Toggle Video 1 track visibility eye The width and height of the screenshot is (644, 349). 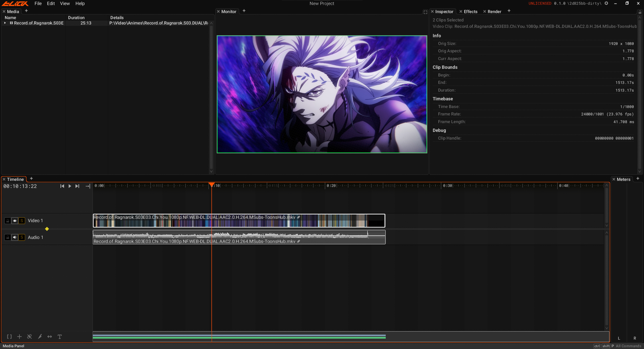15,220
